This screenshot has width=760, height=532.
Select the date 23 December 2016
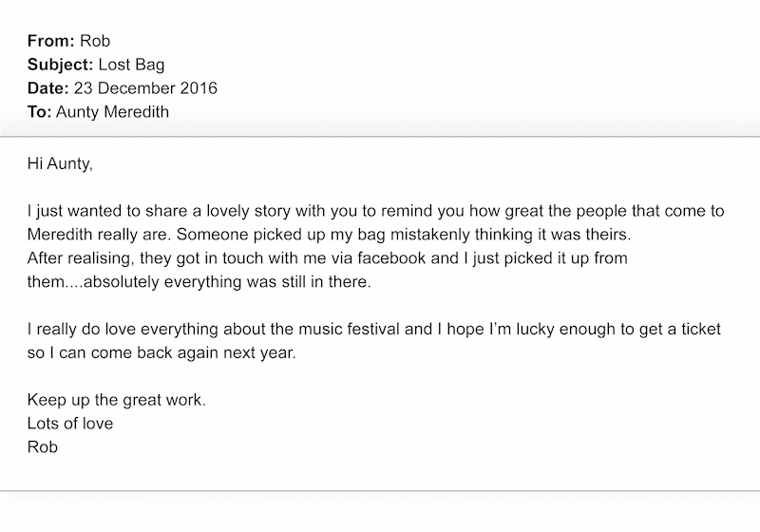[145, 88]
